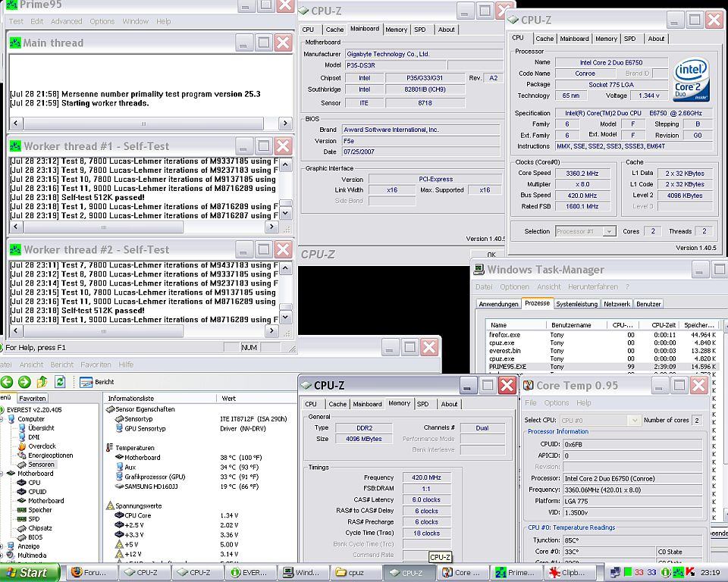Open the Test menu in Prime95
The height and width of the screenshot is (582, 728).
click(16, 21)
